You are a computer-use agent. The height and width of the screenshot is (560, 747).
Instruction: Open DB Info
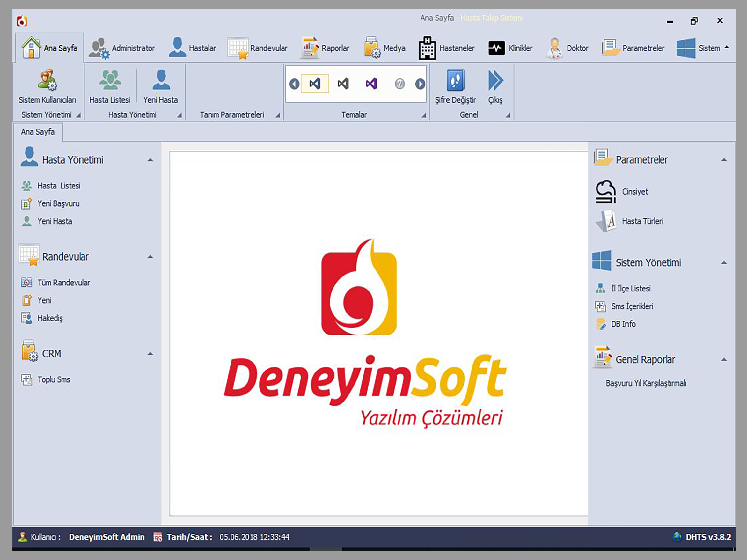point(615,324)
